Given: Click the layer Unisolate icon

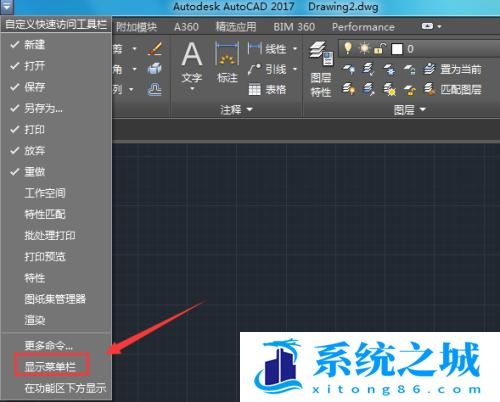Looking at the screenshot, I should [x=369, y=89].
